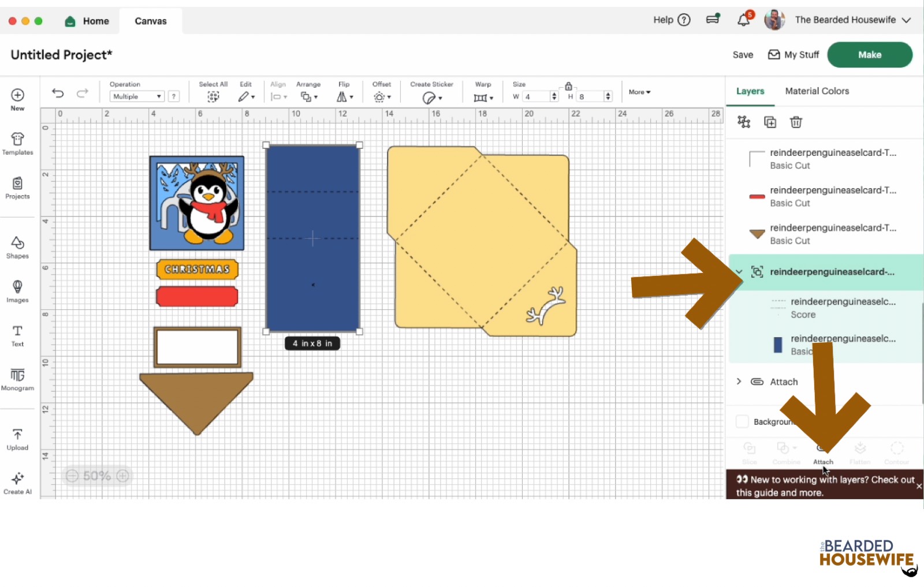
Task: Click the Upload icon in sidebar
Action: pos(17,439)
